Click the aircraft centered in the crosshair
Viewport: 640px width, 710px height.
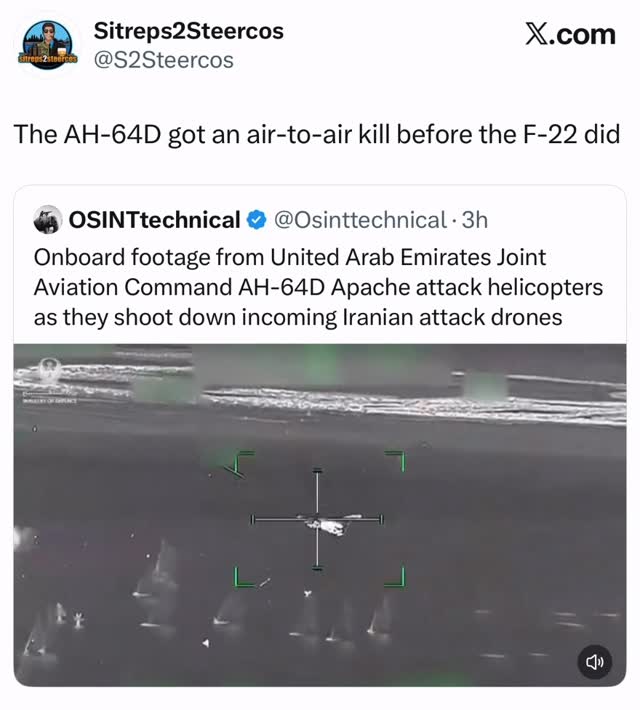point(328,523)
